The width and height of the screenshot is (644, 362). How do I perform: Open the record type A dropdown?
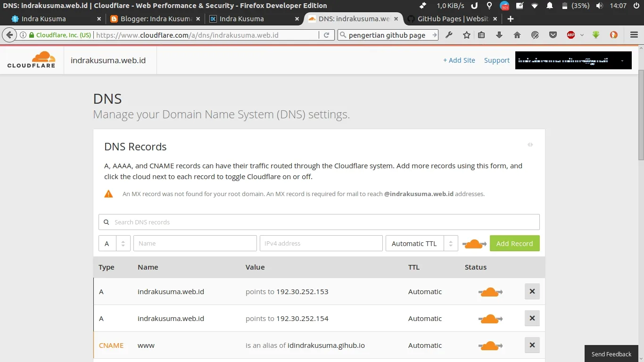(x=115, y=243)
